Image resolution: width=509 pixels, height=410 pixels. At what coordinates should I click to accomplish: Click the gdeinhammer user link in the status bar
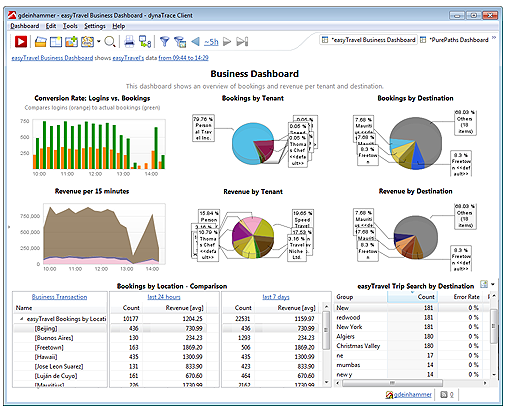(x=413, y=395)
